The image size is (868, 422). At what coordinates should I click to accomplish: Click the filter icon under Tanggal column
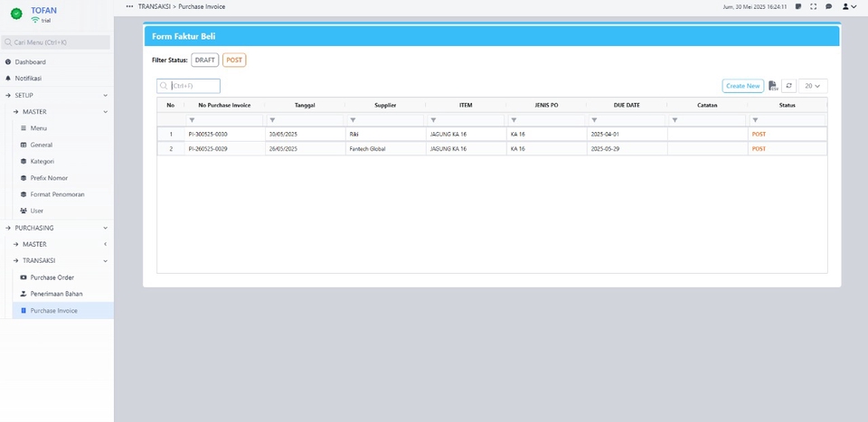click(x=272, y=120)
